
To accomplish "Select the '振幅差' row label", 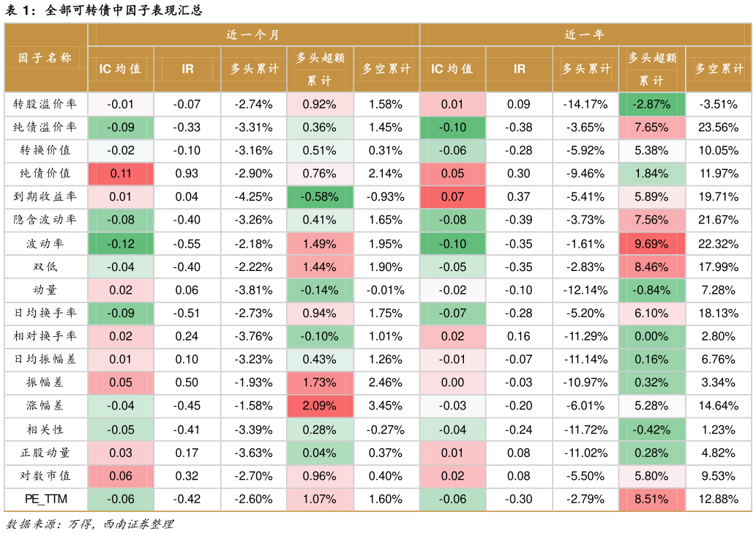I will click(x=45, y=382).
